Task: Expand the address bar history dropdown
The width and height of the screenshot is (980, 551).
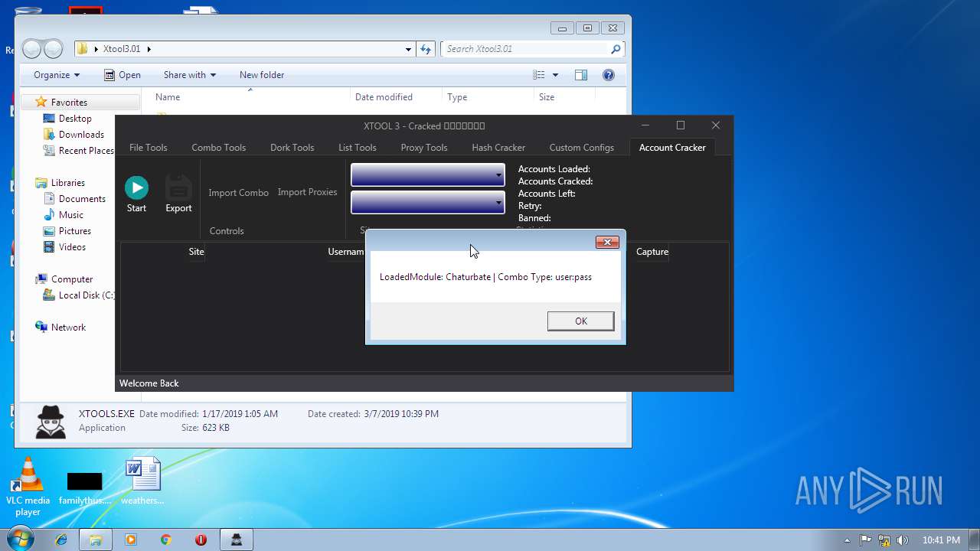Action: click(x=409, y=49)
